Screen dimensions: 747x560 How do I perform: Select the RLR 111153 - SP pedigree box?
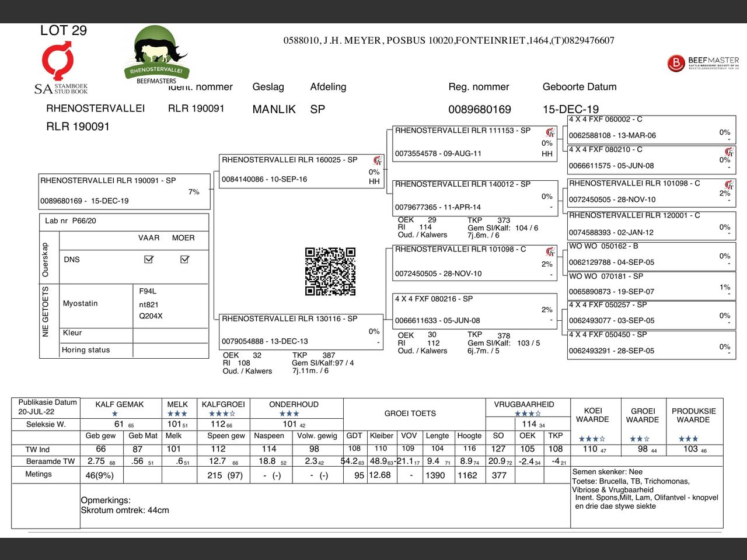point(474,142)
